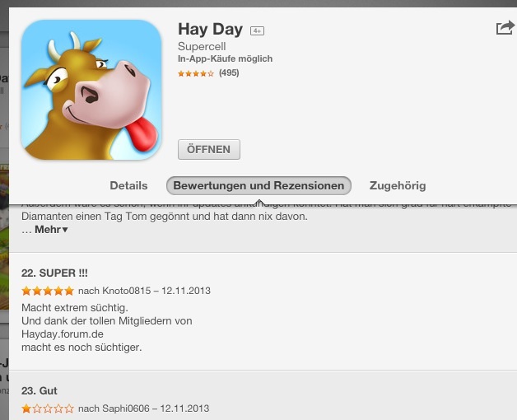Click the Hay Day app title
This screenshot has width=517, height=420.
pyautogui.click(x=211, y=29)
